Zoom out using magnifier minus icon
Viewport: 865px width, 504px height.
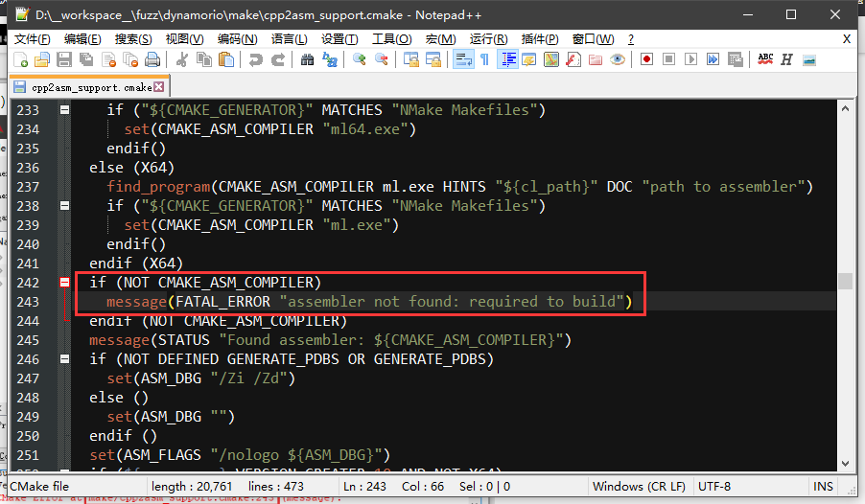[x=382, y=59]
